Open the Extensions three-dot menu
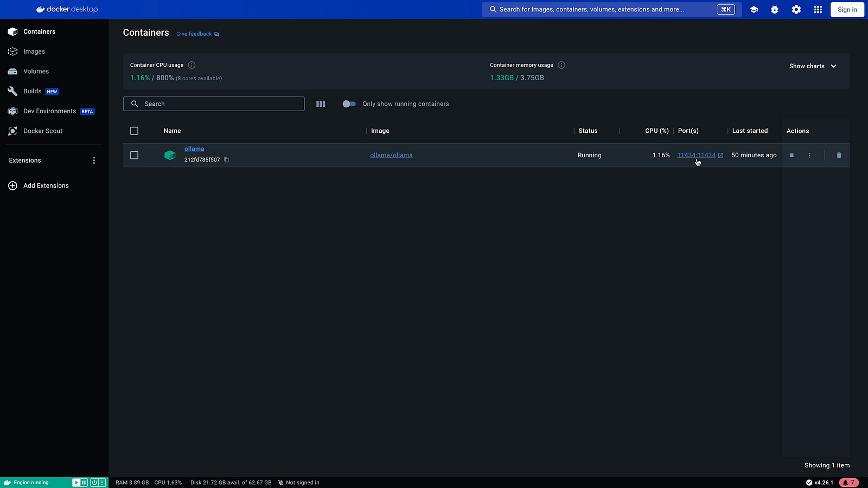868x488 pixels. click(x=94, y=160)
